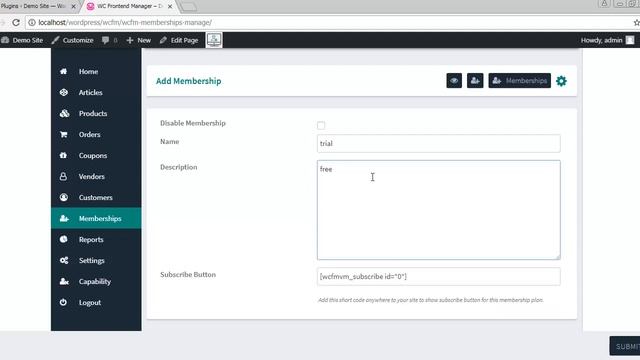Open Settings in the sidebar
The width and height of the screenshot is (640, 360).
96,260
